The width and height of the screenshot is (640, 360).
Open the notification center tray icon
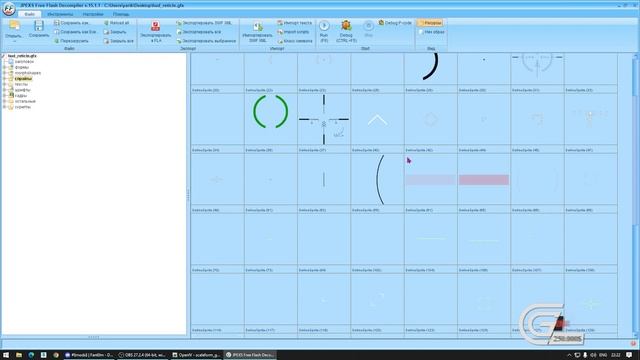pyautogui.click(x=629, y=355)
